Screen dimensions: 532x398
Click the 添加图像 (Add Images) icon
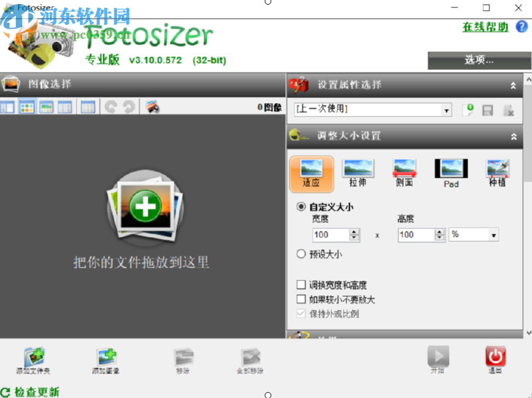[x=106, y=357]
